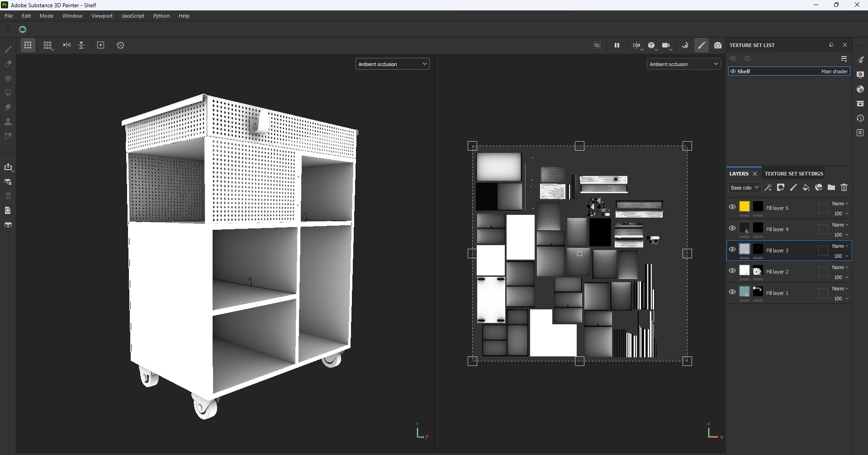Open the symmetry settings dropdown icon

coord(637,45)
